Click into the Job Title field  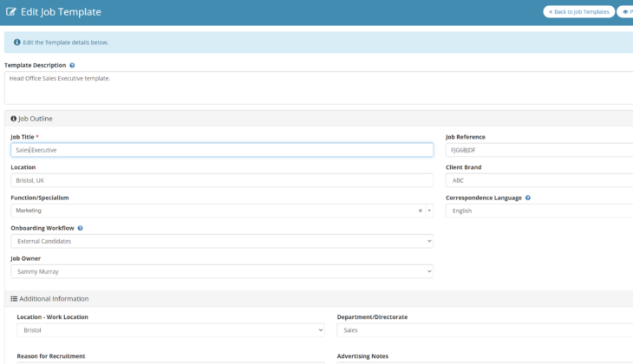[221, 150]
